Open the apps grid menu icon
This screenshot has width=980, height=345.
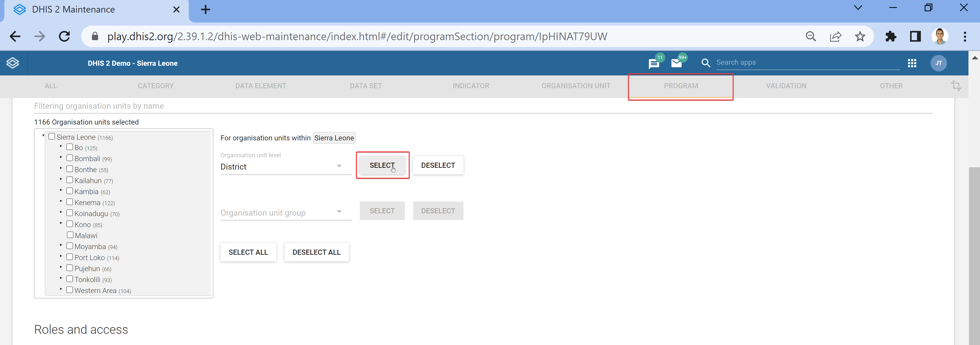pos(912,63)
